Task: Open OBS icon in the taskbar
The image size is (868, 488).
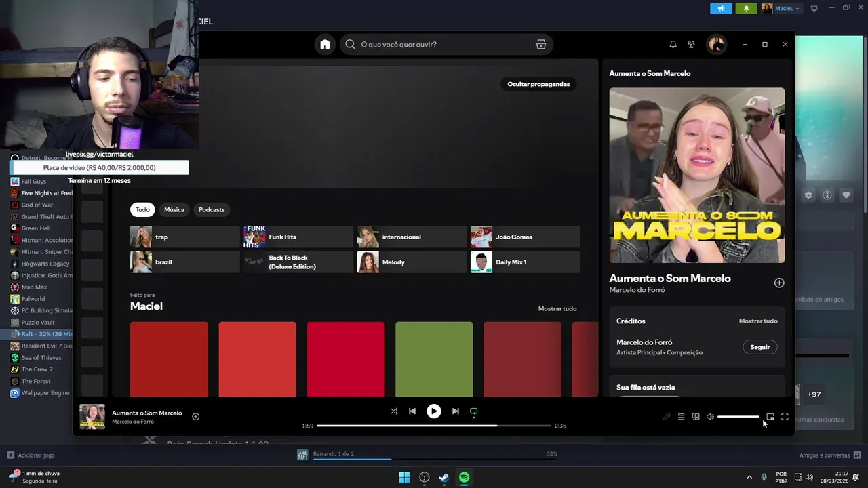Action: (425, 477)
